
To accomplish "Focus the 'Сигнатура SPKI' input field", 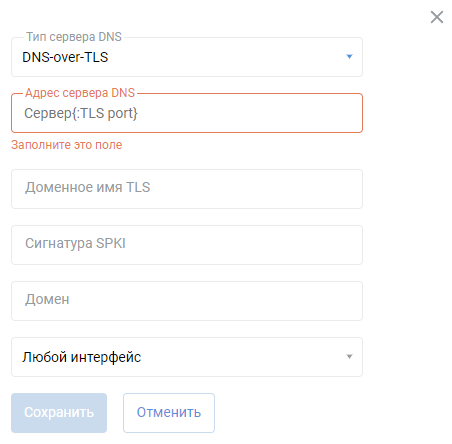I will coord(187,245).
